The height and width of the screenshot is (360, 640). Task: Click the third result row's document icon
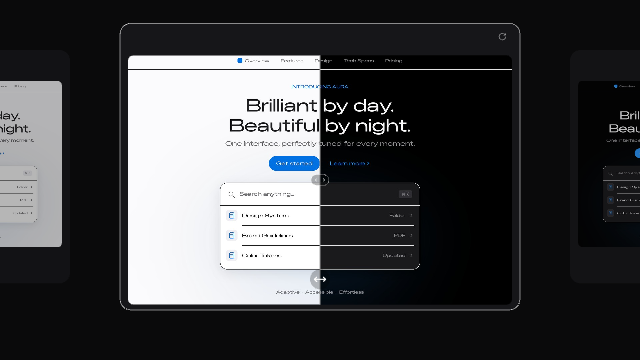click(x=231, y=256)
